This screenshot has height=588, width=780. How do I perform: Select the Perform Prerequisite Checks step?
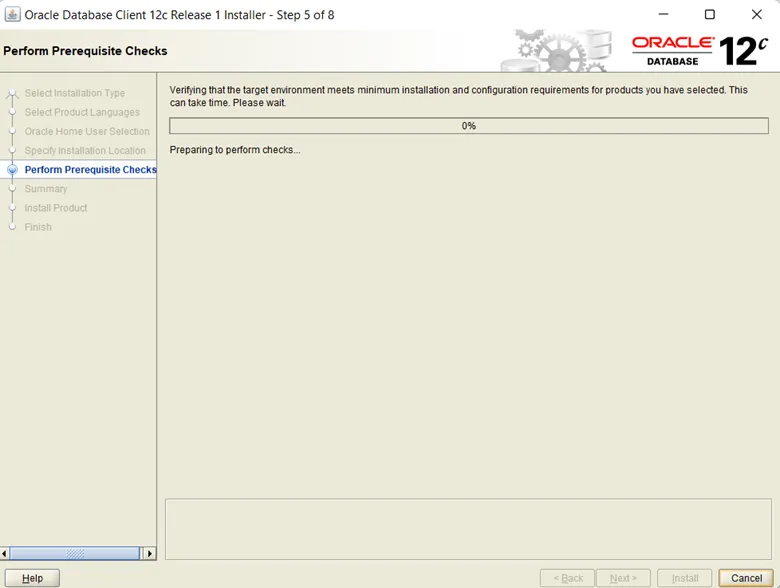click(x=91, y=170)
